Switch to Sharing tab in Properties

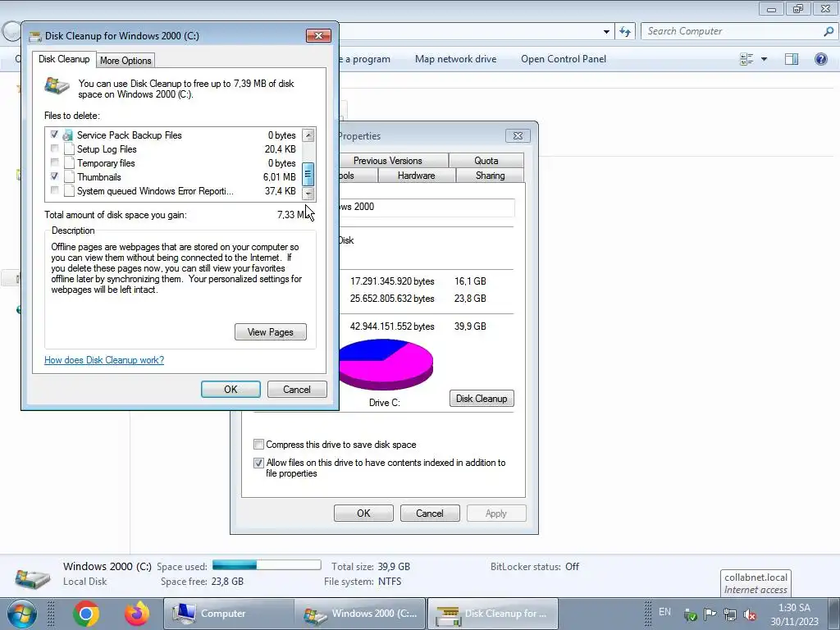(491, 176)
